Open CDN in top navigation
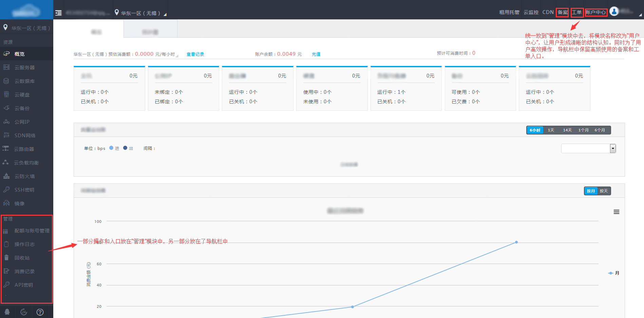Image resolution: width=644 pixels, height=318 pixels. coord(548,12)
